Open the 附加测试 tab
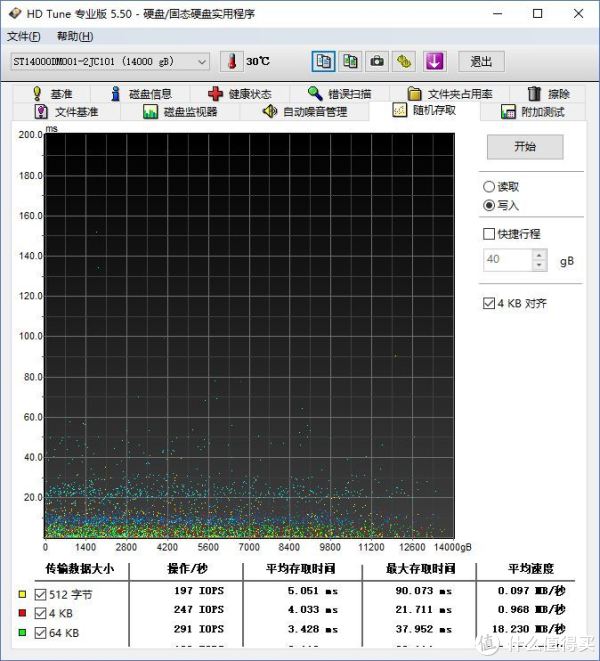This screenshot has width=600, height=661. pos(533,112)
